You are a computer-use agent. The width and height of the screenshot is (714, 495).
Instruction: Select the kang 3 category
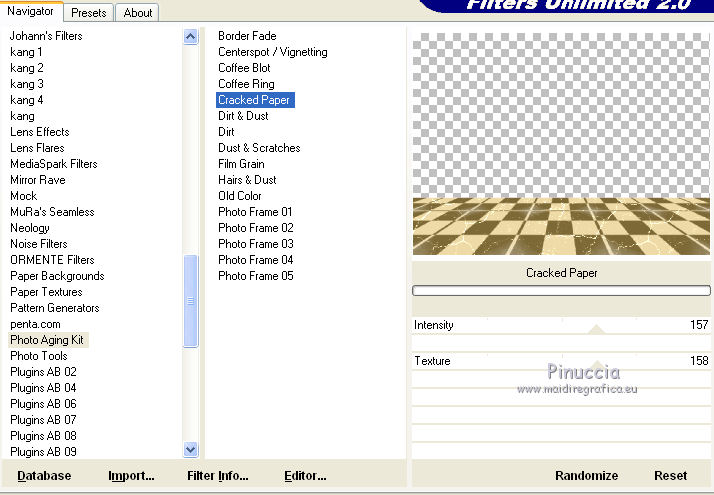tap(26, 84)
